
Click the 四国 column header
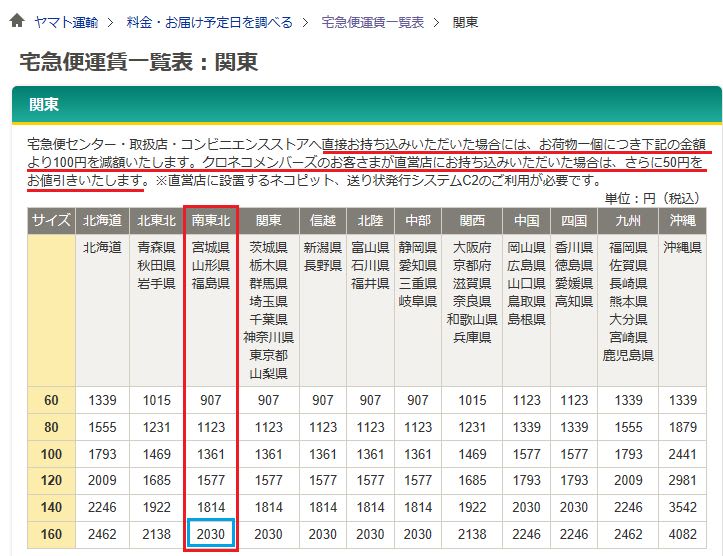[x=574, y=220]
